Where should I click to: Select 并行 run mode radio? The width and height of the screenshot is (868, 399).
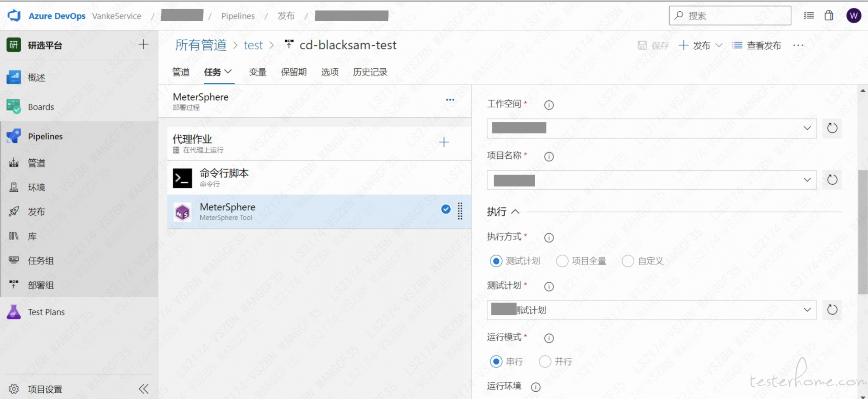(545, 361)
